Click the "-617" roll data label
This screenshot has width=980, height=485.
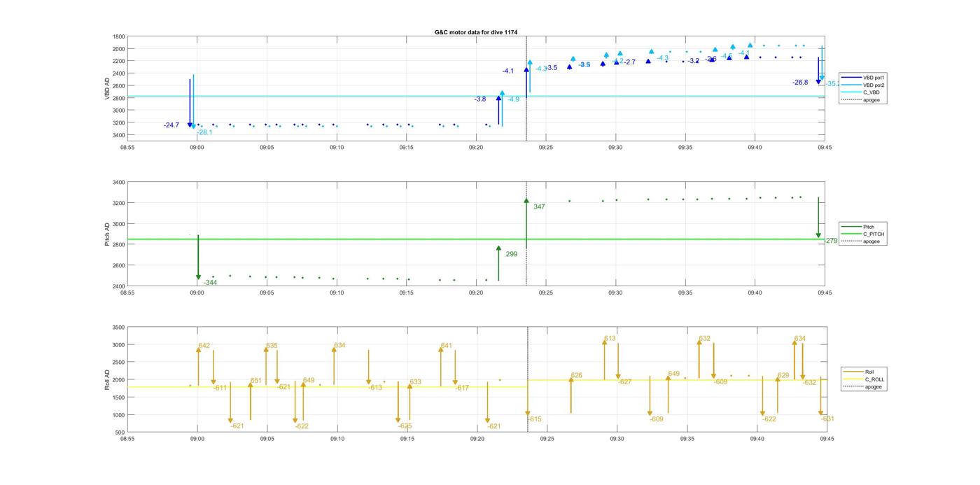click(462, 388)
